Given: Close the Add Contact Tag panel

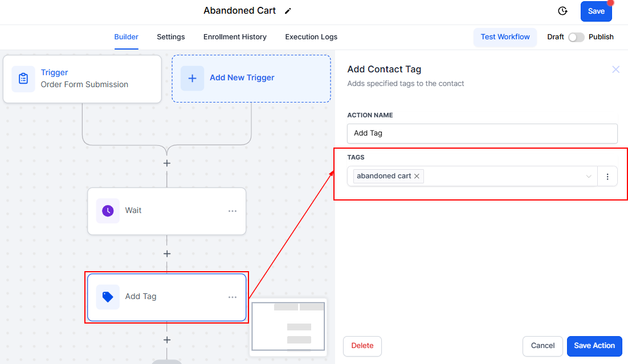Looking at the screenshot, I should 615,69.
